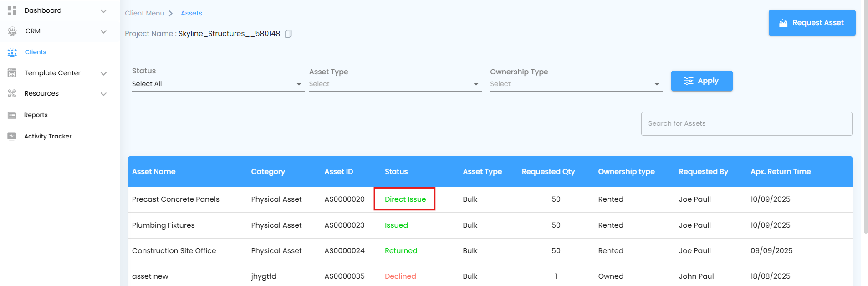Screen dimensions: 868x286
Task: Open the Status filter dropdown
Action: [218, 84]
